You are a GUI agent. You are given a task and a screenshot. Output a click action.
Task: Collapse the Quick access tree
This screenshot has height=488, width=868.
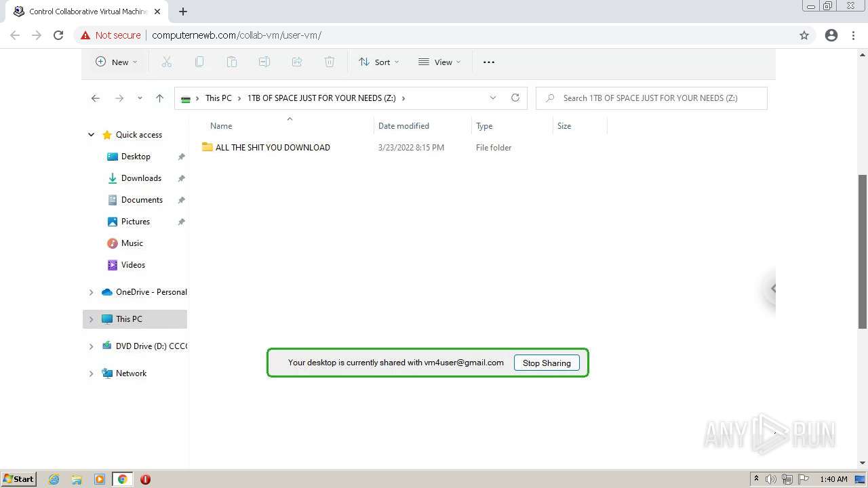tap(92, 135)
